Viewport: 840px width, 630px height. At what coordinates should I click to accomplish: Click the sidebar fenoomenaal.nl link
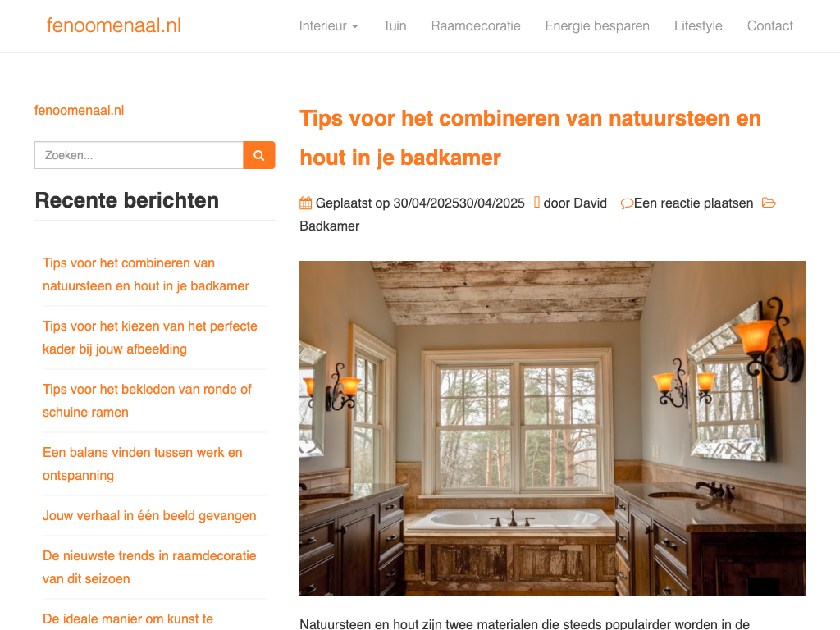tap(80, 111)
